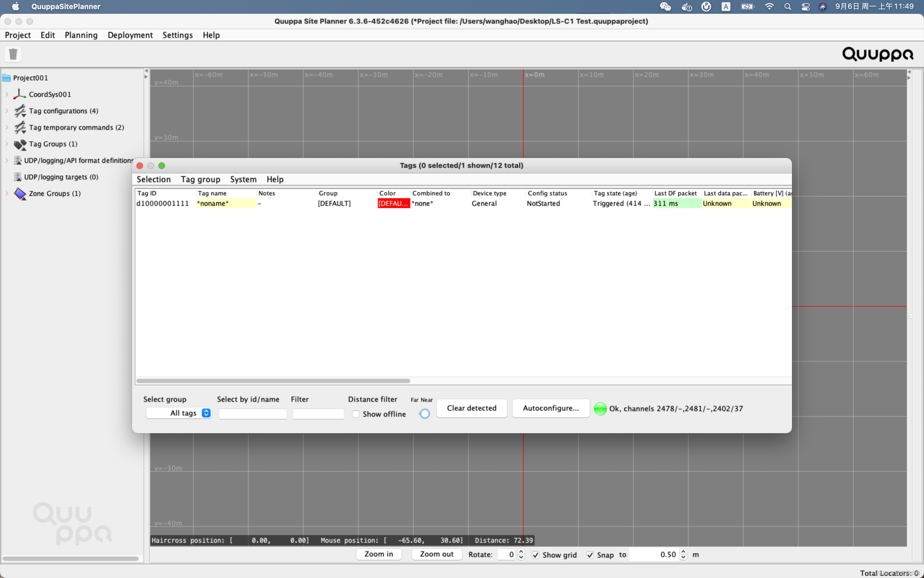Viewport: 924px width, 578px height.
Task: Click the Autoconfigure... button
Action: (551, 408)
